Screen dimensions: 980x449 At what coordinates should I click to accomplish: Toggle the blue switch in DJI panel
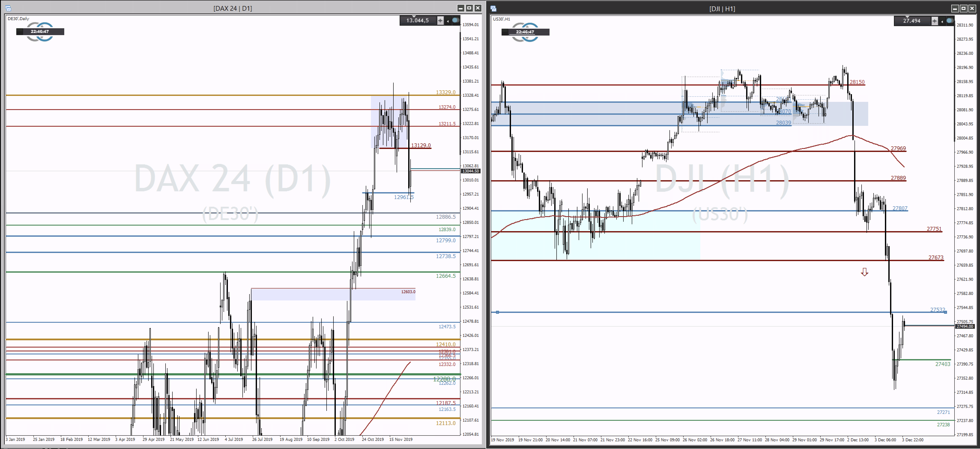tap(950, 21)
